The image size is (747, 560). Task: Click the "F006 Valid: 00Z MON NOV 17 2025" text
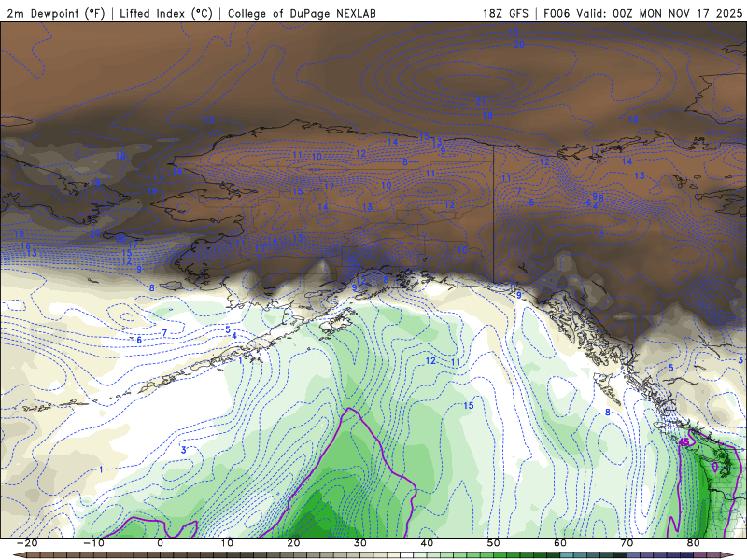tap(642, 13)
